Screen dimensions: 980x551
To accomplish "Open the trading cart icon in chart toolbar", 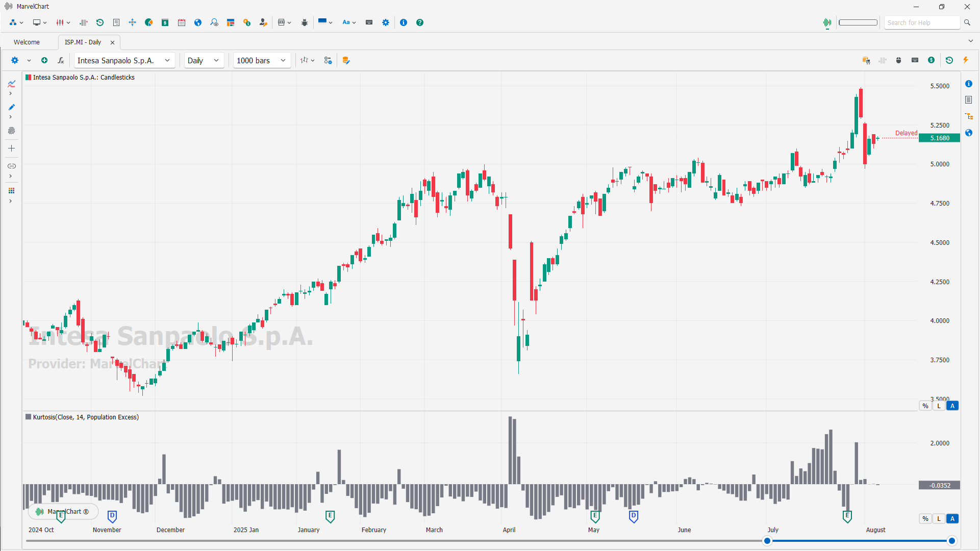I will tap(866, 60).
